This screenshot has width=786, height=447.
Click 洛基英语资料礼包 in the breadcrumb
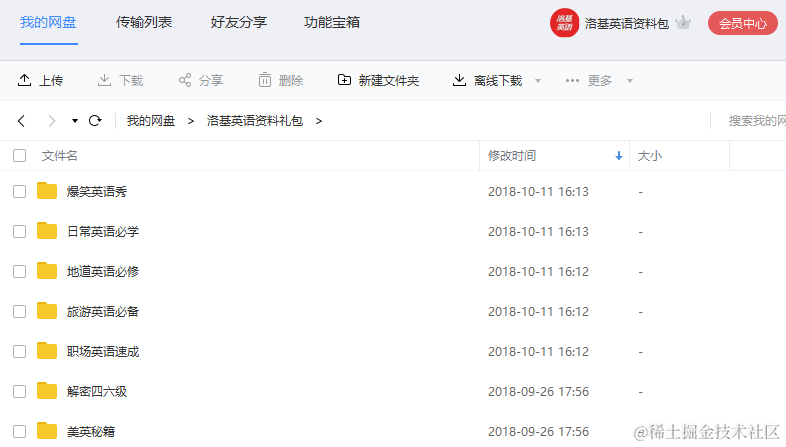click(x=255, y=121)
